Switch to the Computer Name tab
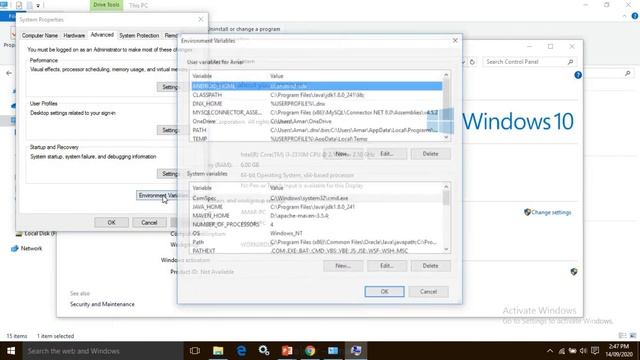The image size is (640, 360). pos(40,36)
